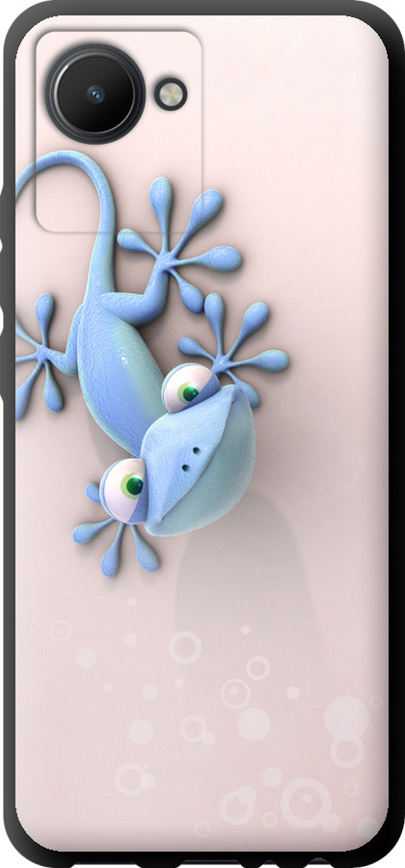
Task: Click the gecko's nostrils on the snout
Action: (191, 459)
